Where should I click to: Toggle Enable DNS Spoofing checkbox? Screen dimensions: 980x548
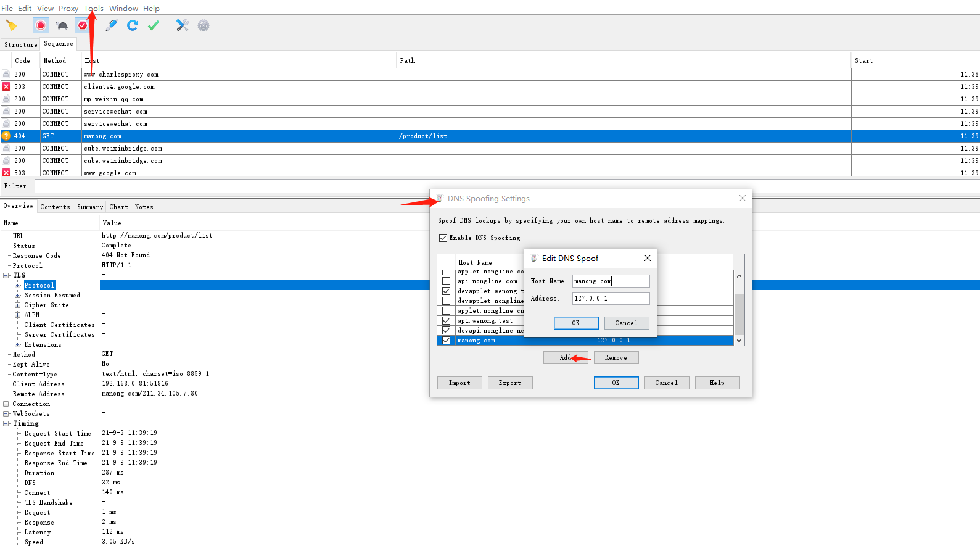tap(443, 238)
